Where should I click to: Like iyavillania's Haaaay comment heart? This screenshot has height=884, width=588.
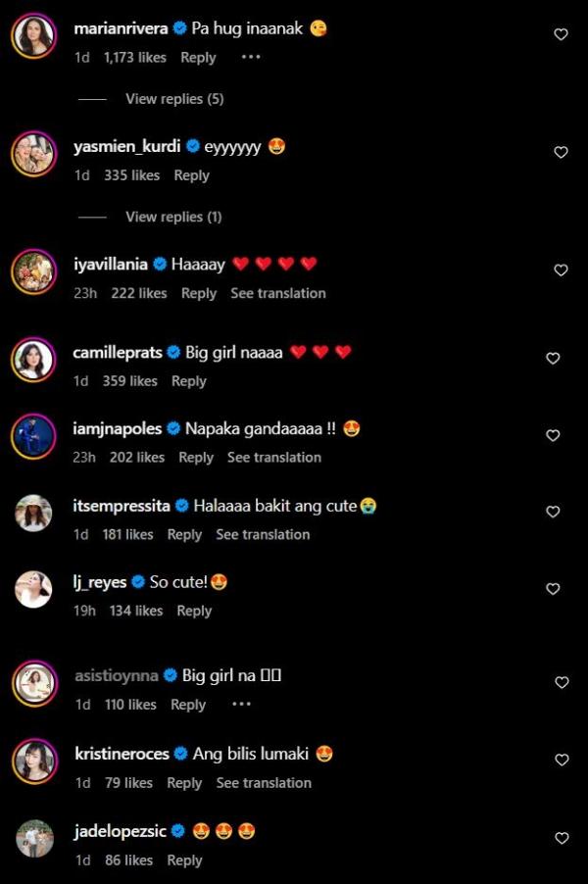(x=561, y=270)
